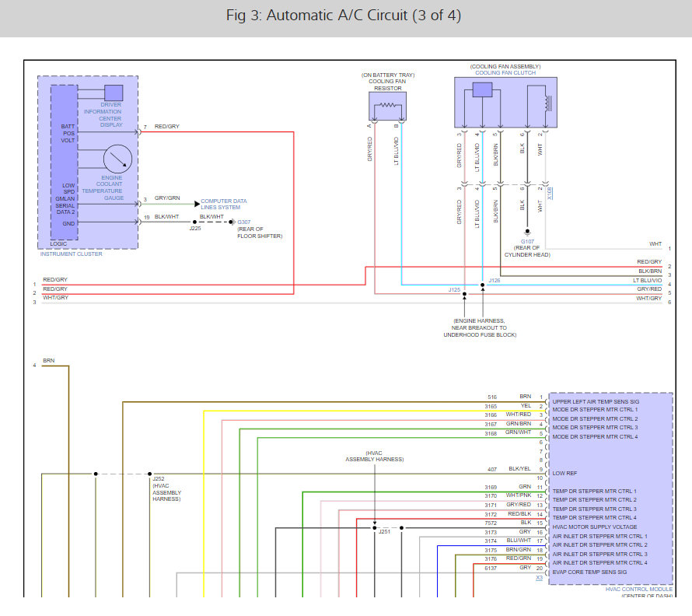Click the RED/BLK wire color label
Image resolution: width=692 pixels, height=616 pixels.
pyautogui.click(x=519, y=513)
